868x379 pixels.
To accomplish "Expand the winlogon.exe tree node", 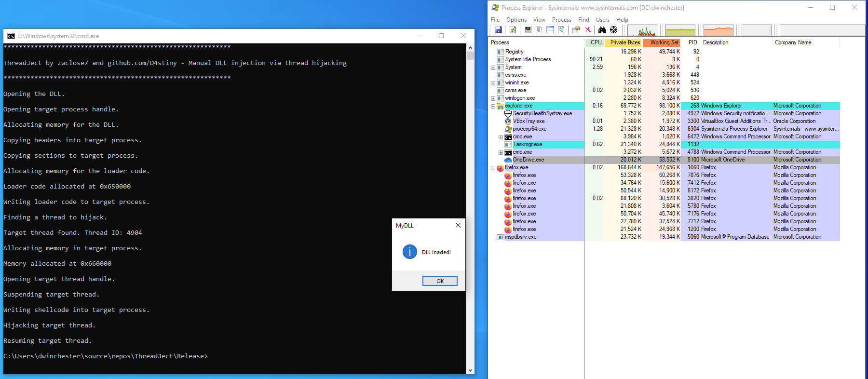I will point(493,98).
